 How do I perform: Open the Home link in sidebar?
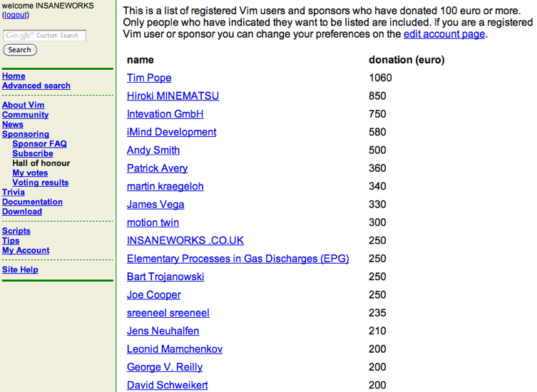coord(14,76)
